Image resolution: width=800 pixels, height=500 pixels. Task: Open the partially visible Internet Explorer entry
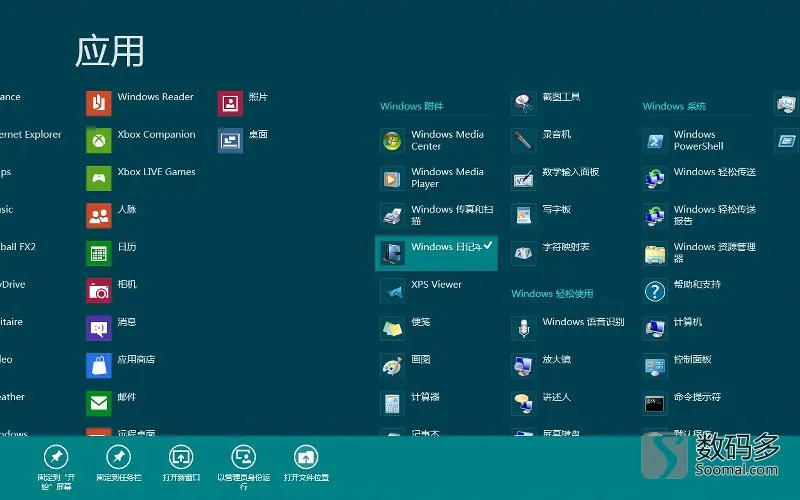pos(31,135)
